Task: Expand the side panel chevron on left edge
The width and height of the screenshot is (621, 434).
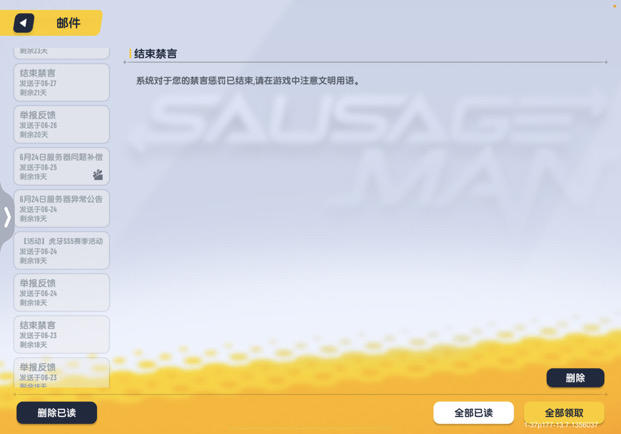Action: [7, 216]
